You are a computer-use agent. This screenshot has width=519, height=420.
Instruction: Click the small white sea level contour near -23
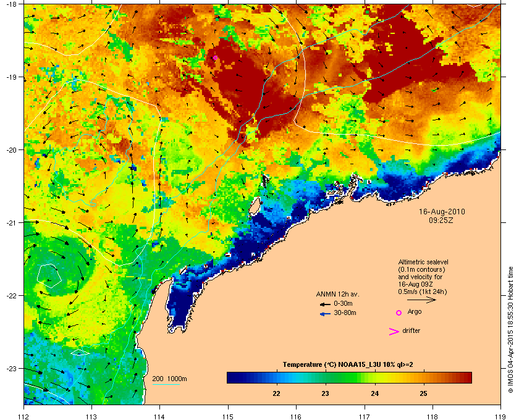pos(80,352)
